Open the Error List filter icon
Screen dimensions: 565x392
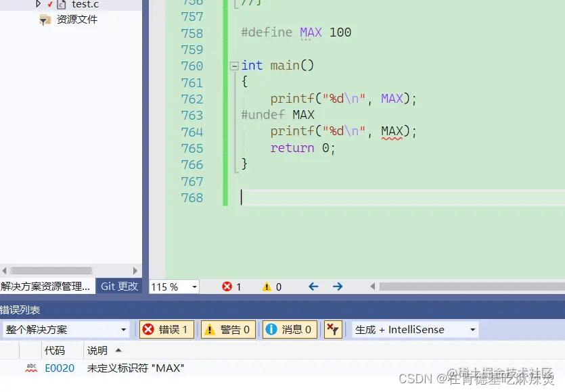coord(332,329)
